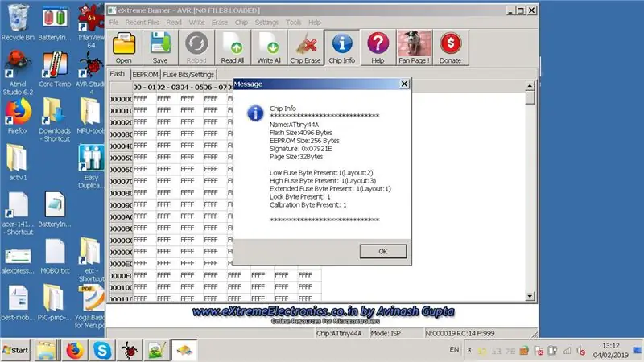This screenshot has width=644, height=362.
Task: Open Help from the question mark toolbar icon
Action: (378, 47)
